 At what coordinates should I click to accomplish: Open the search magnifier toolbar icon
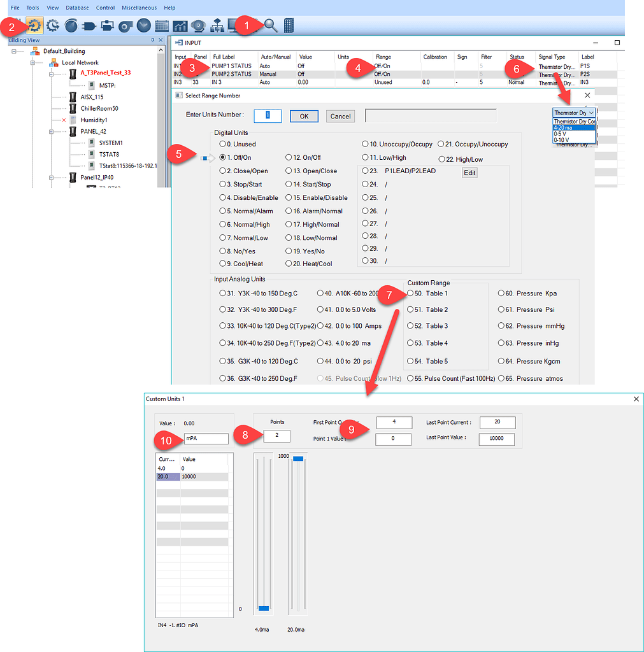[x=270, y=25]
